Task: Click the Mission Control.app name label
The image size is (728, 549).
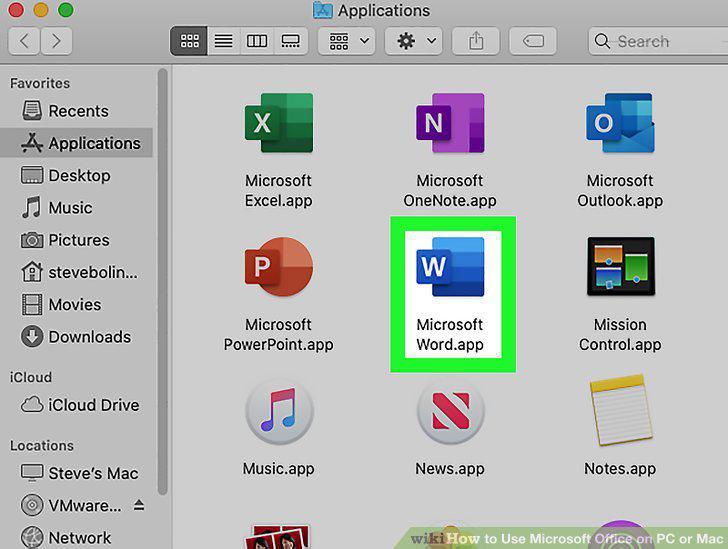Action: coord(620,334)
